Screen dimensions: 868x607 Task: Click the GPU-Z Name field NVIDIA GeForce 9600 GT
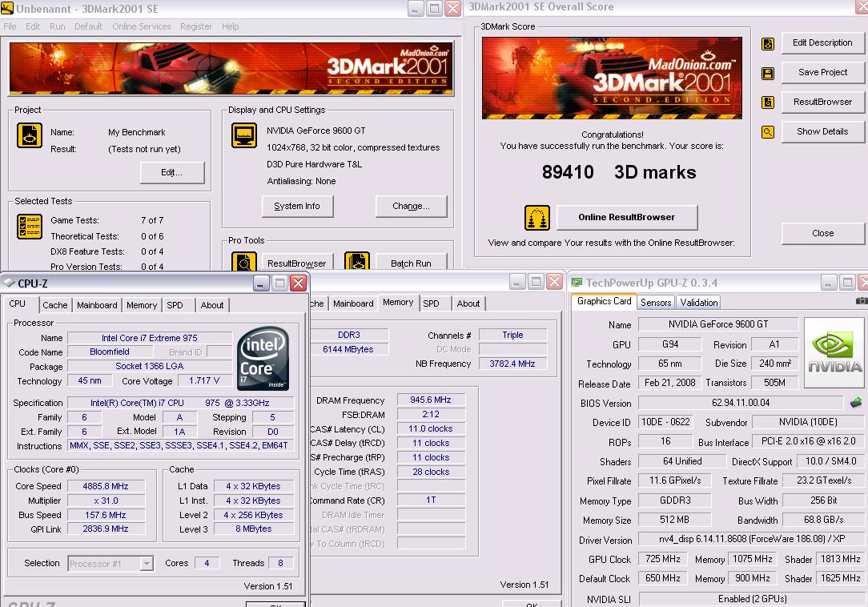tap(718, 324)
